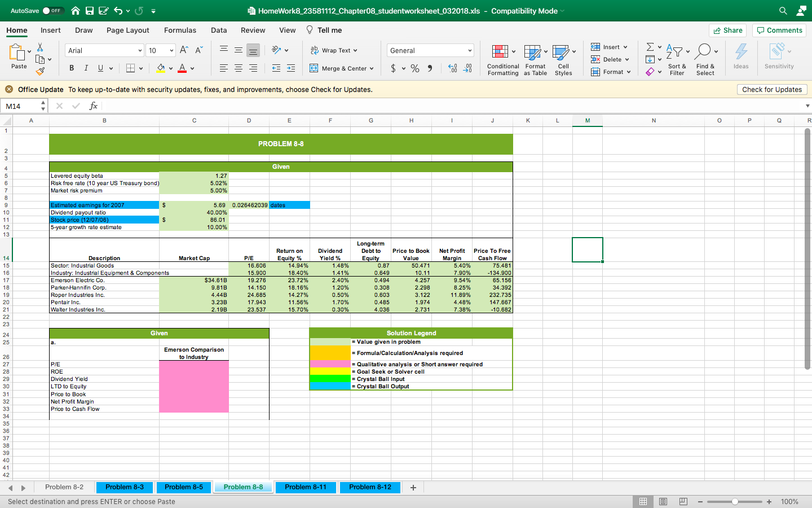Viewport: 812px width, 508px height.
Task: Search the workbook with magnifier icon
Action: pos(783,11)
